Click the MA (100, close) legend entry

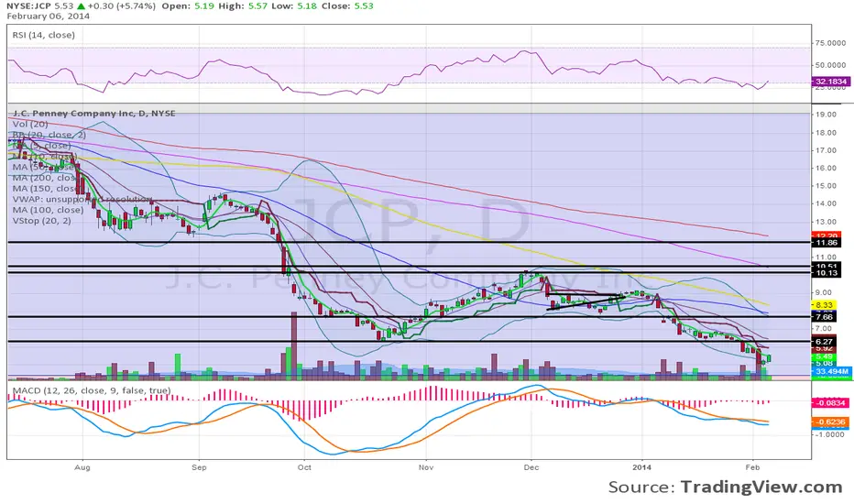(46, 209)
